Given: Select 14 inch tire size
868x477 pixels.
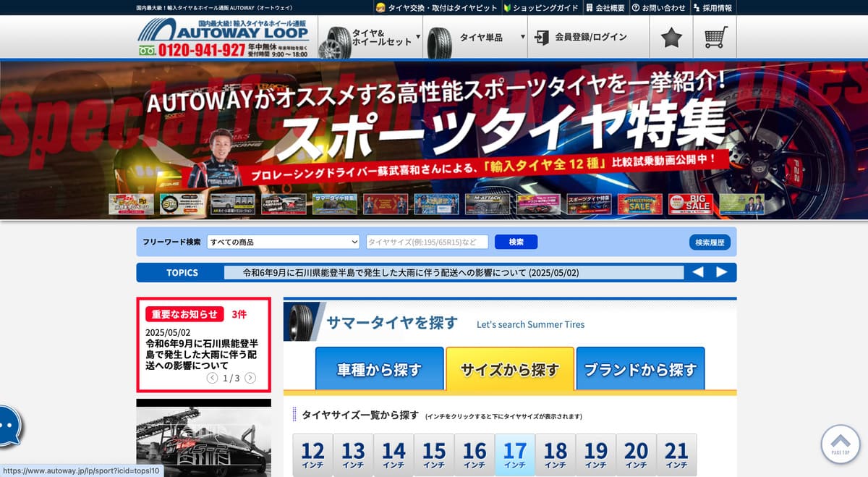Looking at the screenshot, I should 393,455.
